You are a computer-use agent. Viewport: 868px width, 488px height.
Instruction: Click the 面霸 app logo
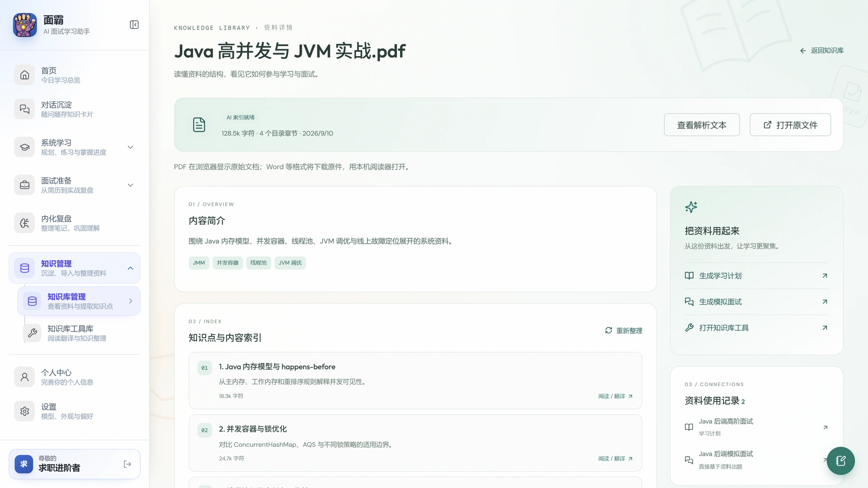pyautogui.click(x=25, y=25)
